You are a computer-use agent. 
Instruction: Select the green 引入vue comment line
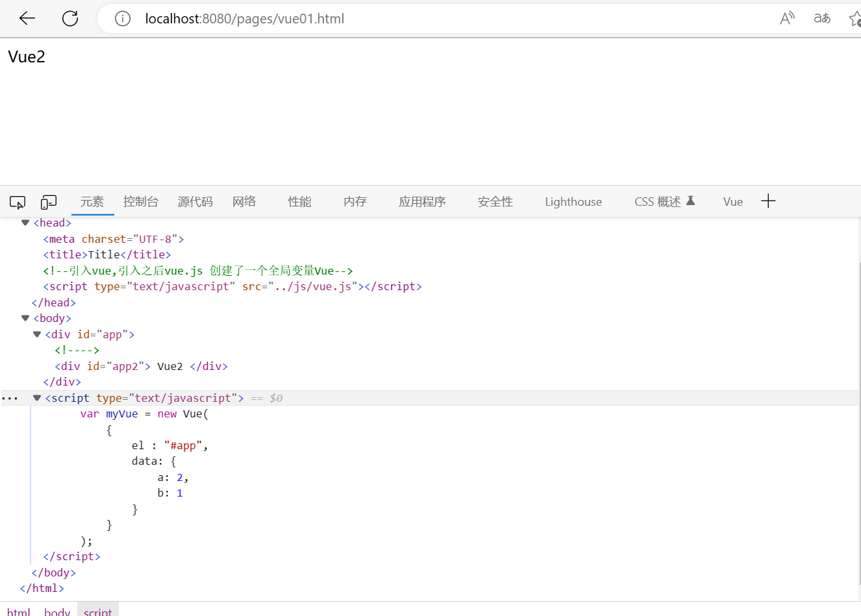[x=198, y=271]
